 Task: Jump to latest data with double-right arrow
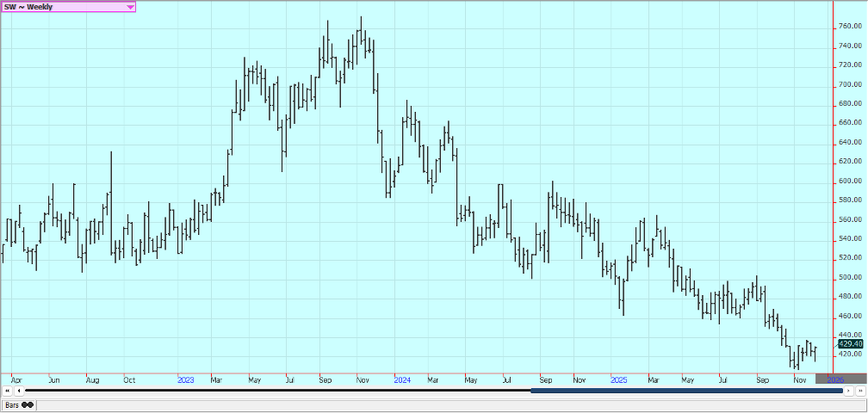tap(860, 391)
